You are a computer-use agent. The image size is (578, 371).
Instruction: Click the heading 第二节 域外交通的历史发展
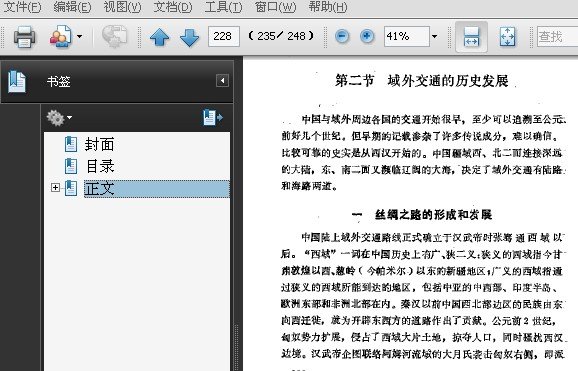point(422,80)
